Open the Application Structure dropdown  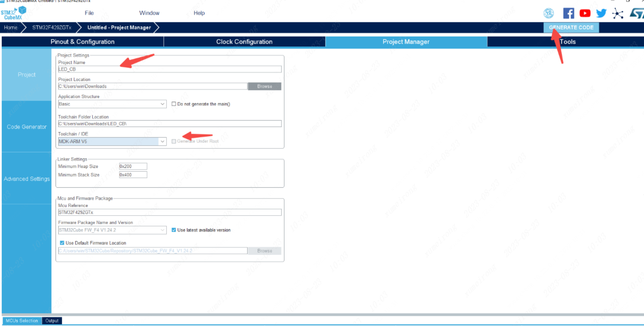pyautogui.click(x=112, y=104)
